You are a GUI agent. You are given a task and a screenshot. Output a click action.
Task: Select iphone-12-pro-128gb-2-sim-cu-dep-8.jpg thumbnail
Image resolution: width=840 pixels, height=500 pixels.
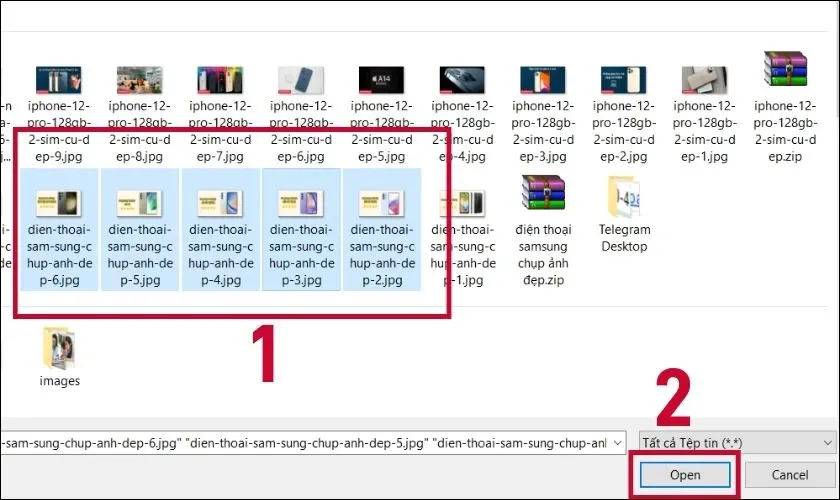click(x=140, y=80)
